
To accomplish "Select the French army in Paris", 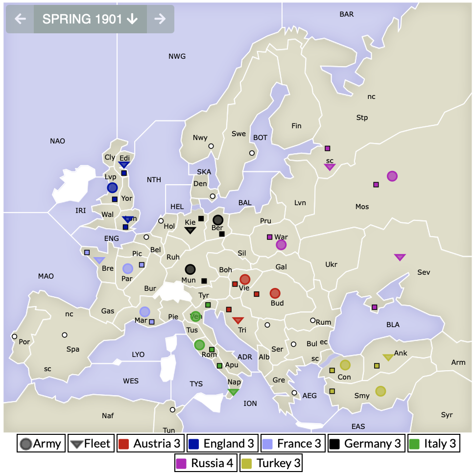I will (128, 268).
